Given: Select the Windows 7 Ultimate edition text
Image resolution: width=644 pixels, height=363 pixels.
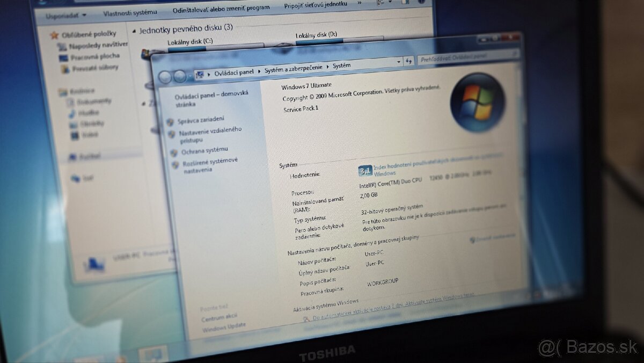Looking at the screenshot, I should [x=306, y=86].
